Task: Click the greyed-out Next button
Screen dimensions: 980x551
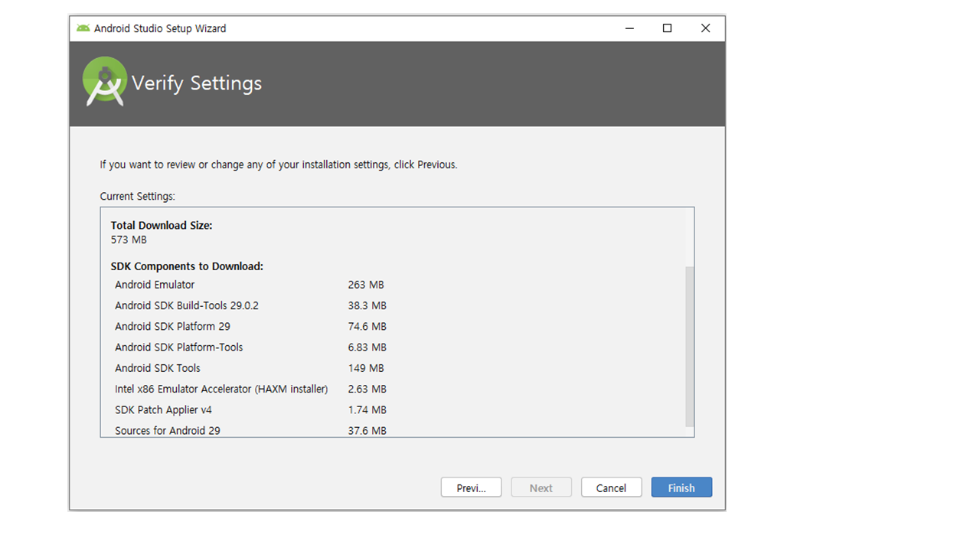Action: pos(541,487)
